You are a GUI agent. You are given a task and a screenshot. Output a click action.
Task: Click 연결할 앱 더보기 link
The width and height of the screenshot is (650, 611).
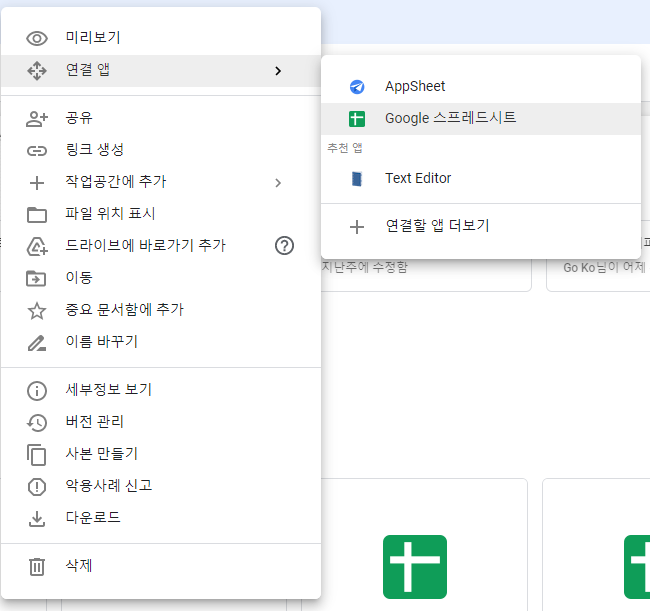pyautogui.click(x=437, y=226)
